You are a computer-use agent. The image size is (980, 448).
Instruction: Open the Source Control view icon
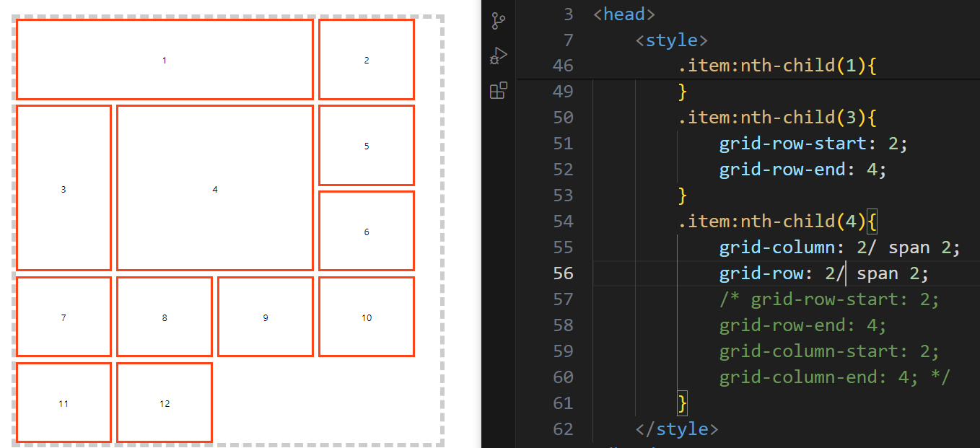[x=498, y=21]
